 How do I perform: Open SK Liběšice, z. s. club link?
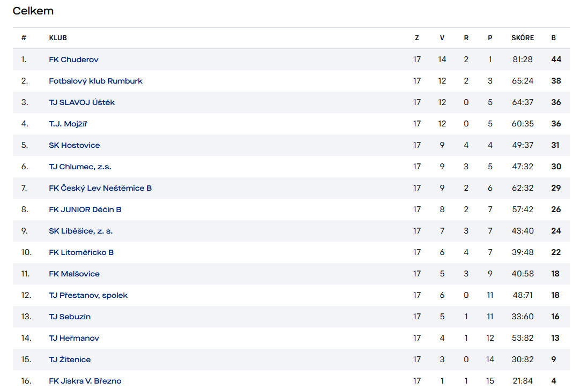[80, 231]
